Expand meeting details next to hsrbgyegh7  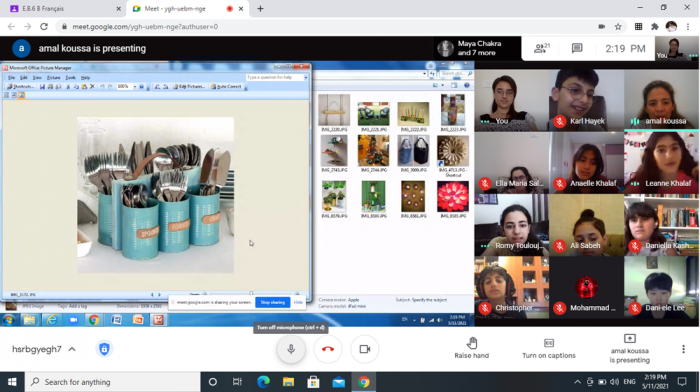tap(72, 349)
